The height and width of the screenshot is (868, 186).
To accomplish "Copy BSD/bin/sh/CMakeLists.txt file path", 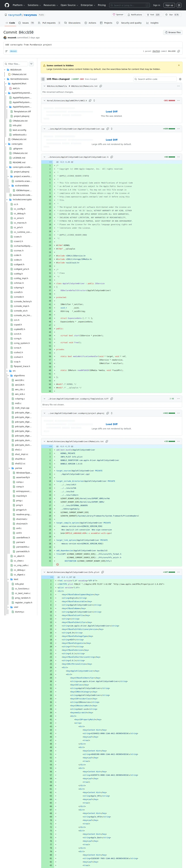I will (101, 86).
